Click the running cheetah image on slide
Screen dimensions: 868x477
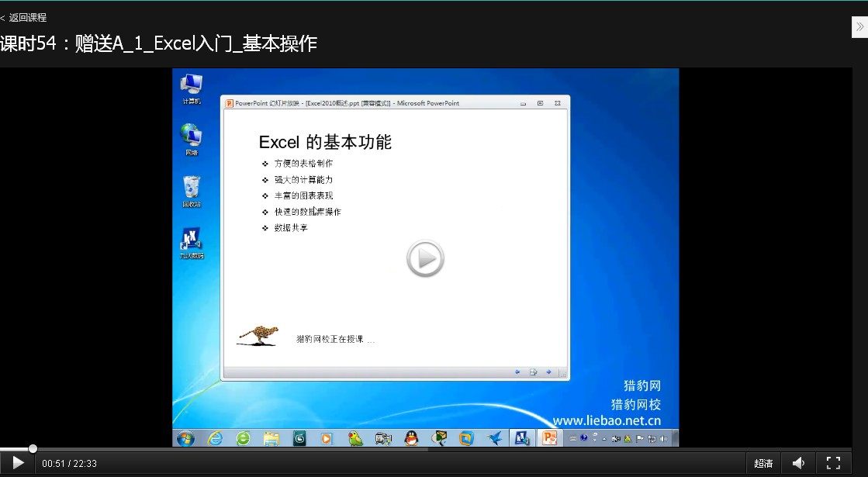(x=258, y=336)
